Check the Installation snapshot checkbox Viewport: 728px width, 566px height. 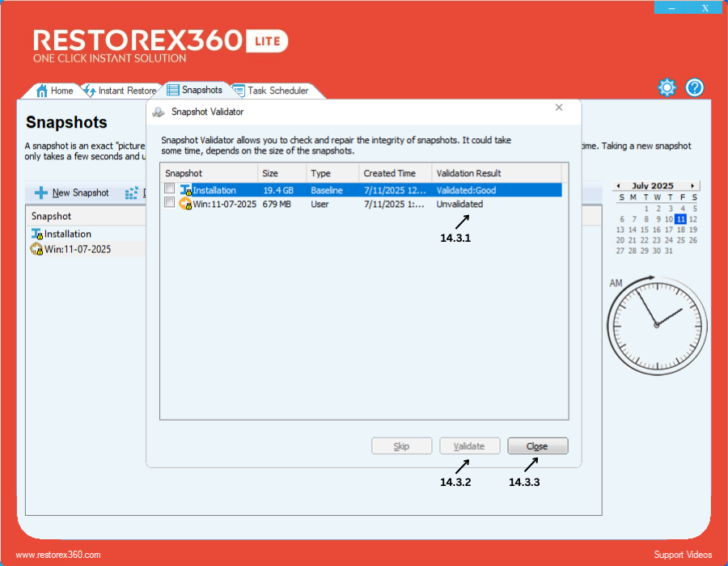point(169,189)
